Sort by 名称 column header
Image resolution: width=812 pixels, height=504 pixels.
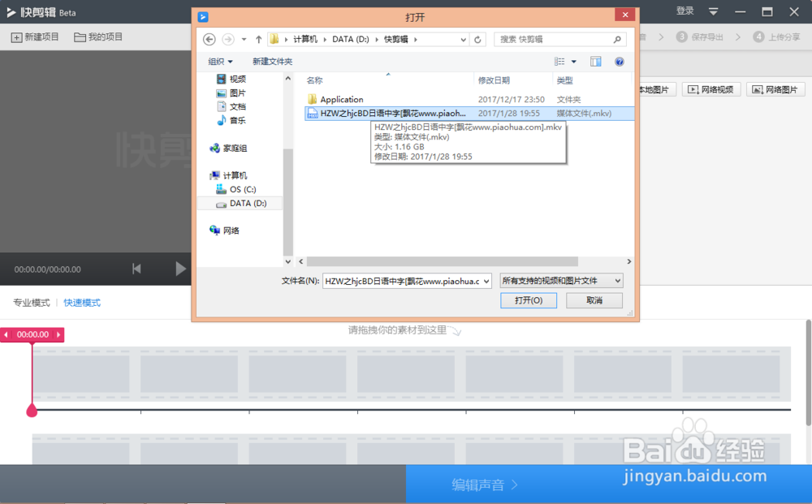[315, 80]
